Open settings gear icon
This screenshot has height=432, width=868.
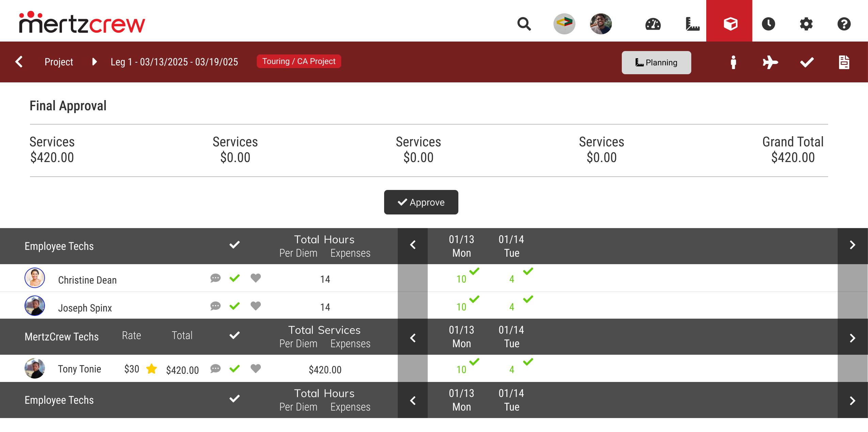click(x=806, y=24)
